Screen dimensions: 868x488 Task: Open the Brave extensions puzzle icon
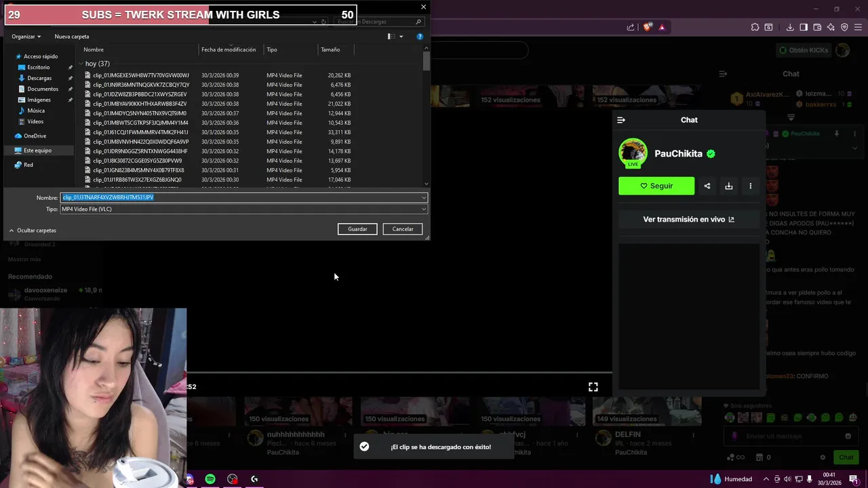click(755, 27)
